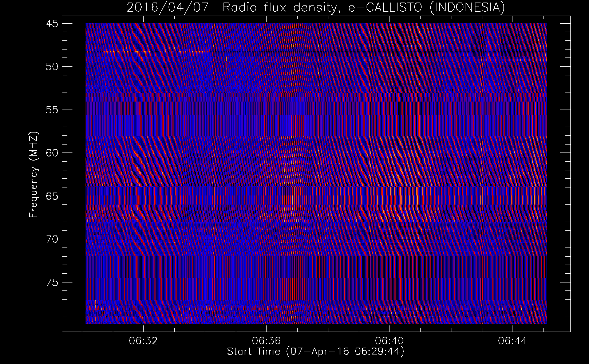This screenshot has width=589, height=364.
Task: Click the 06:40 time tick label
Action: point(390,341)
